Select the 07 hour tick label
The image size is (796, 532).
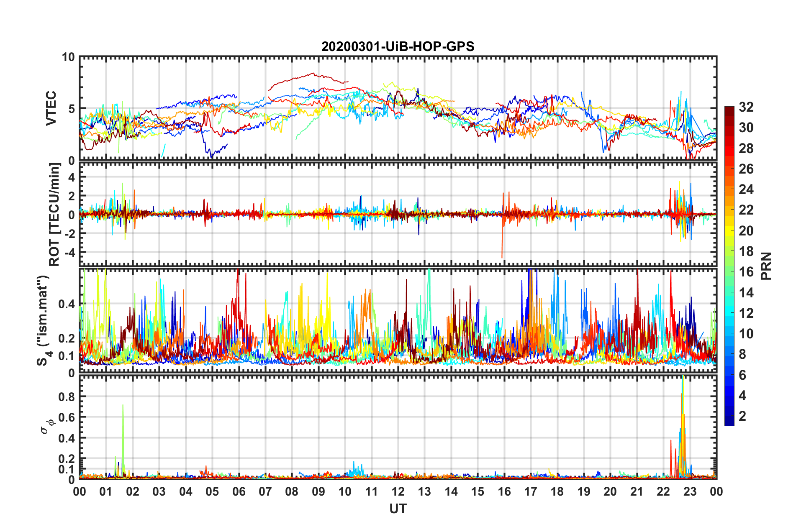[x=265, y=491]
